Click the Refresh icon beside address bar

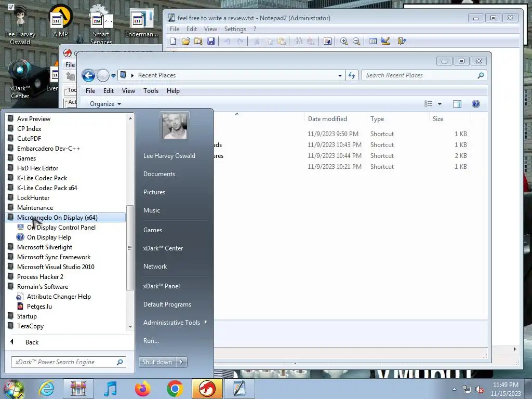pyautogui.click(x=352, y=75)
